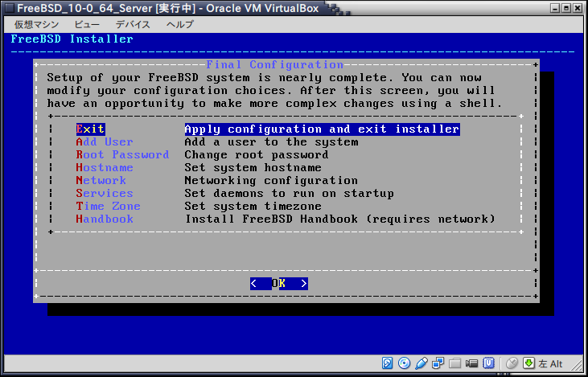This screenshot has width=588, height=377.
Task: Select the Network configuration entry
Action: tap(101, 180)
